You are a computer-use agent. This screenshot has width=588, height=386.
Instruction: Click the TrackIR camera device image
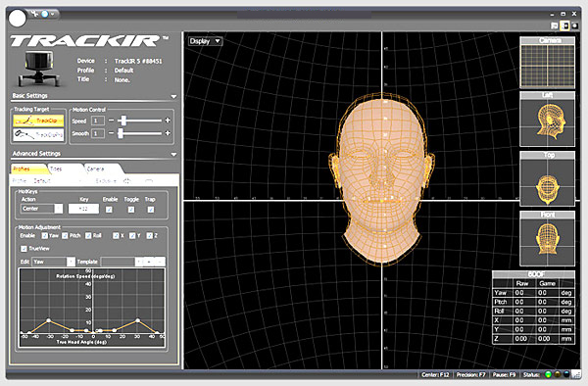[x=38, y=69]
